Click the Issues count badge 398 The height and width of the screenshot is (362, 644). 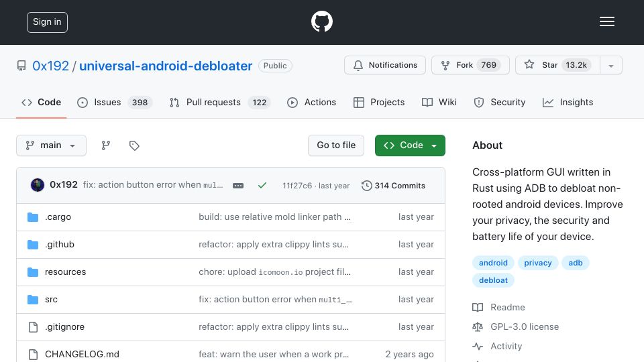tap(140, 102)
